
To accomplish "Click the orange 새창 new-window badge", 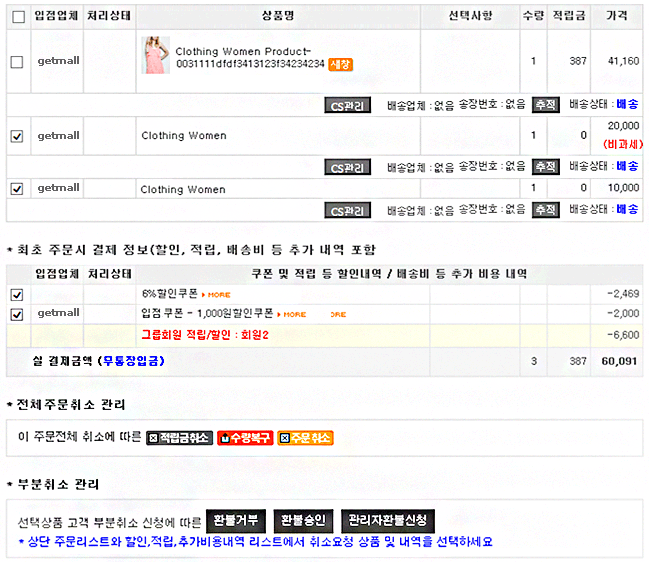I will point(340,64).
